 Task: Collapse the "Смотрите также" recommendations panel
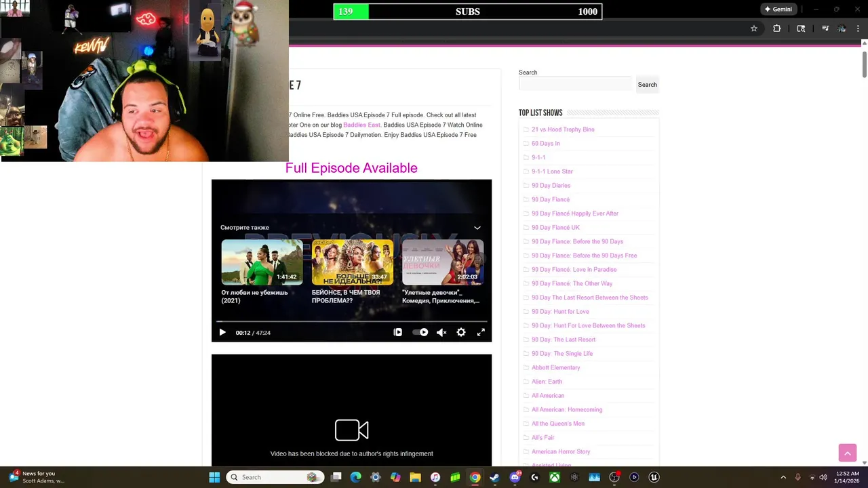coord(477,228)
